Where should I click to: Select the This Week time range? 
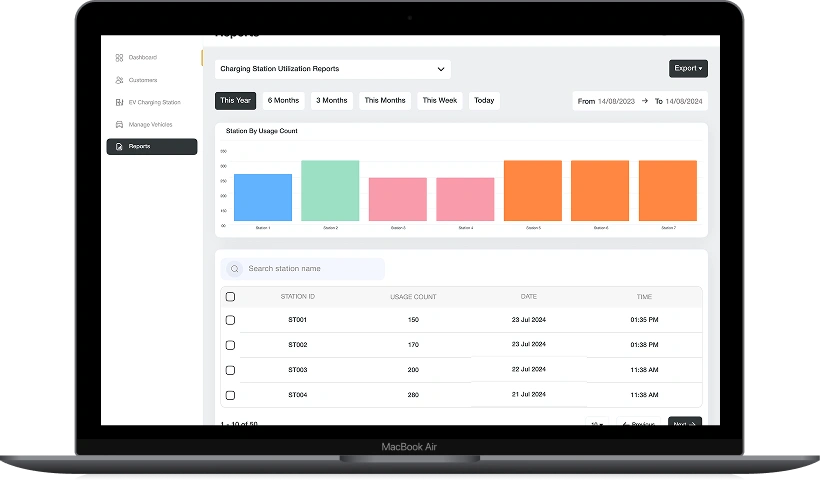pos(439,101)
